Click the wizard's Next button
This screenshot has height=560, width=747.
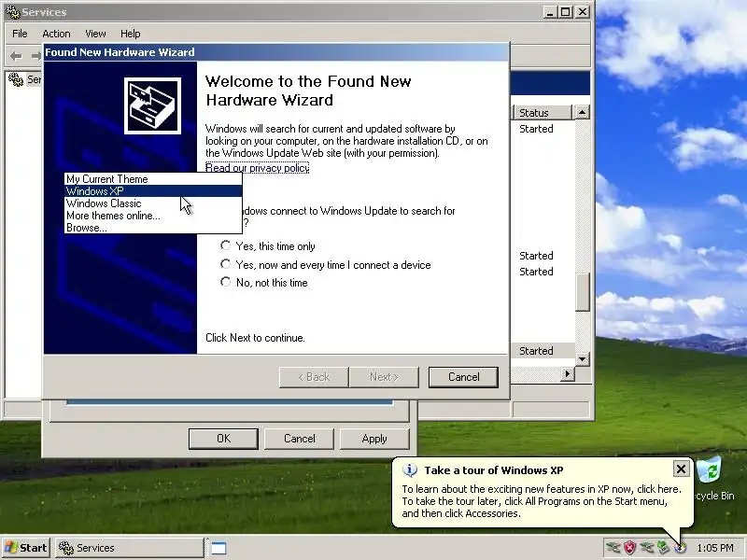384,377
